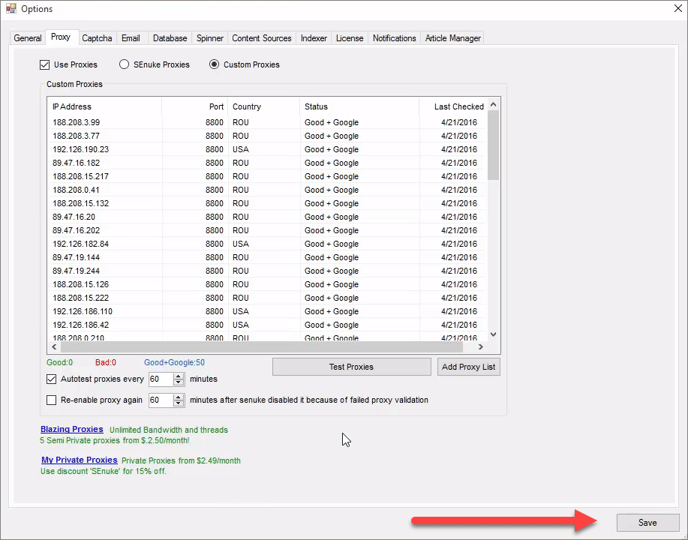This screenshot has height=540, width=688.
Task: Increase the Autotest minutes spinner value
Action: coord(178,376)
